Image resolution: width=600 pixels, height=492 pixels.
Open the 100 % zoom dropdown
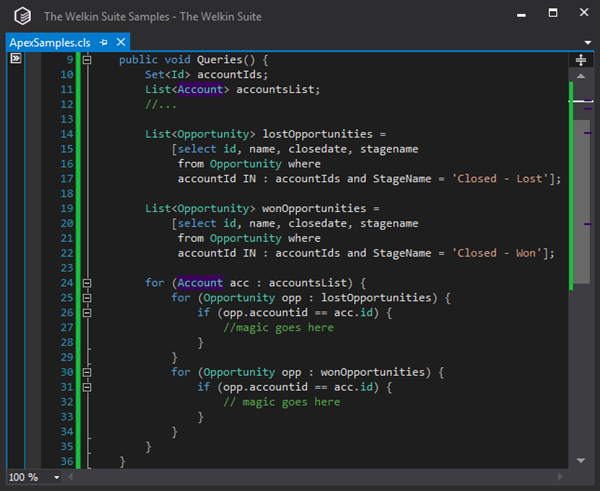pyautogui.click(x=56, y=478)
